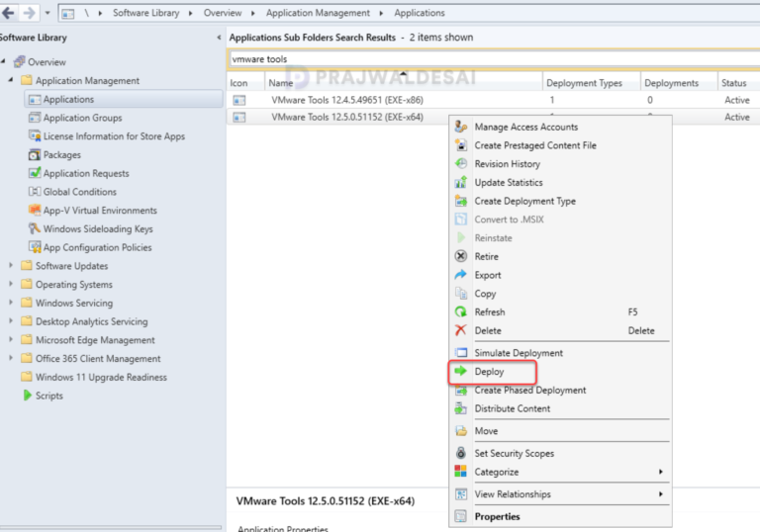The width and height of the screenshot is (760, 532).
Task: Click the green Refresh icon
Action: tap(460, 311)
